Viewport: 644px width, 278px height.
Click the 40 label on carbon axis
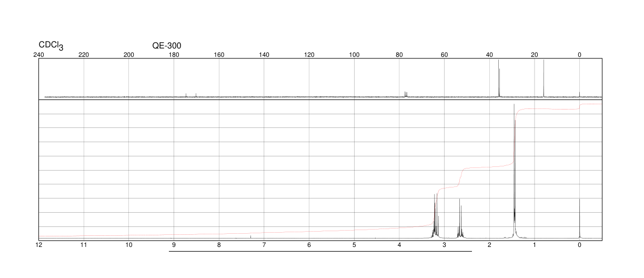click(489, 55)
